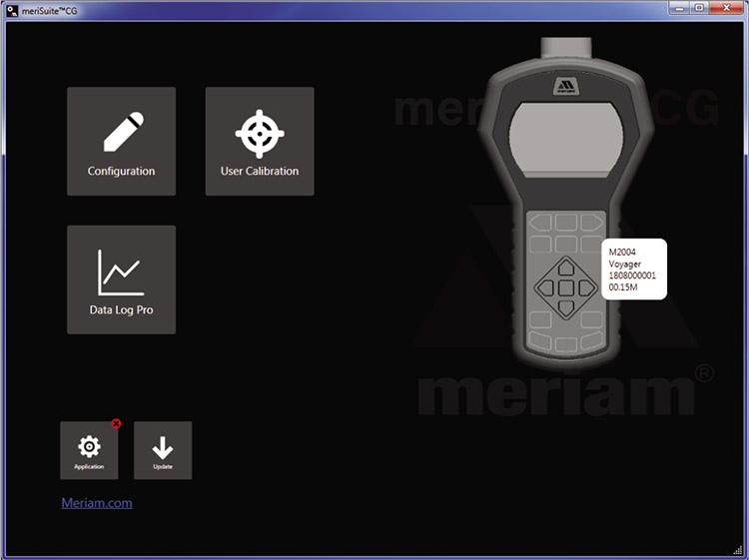Close the meriSuite CG window
This screenshot has width=749, height=560.
pos(727,8)
